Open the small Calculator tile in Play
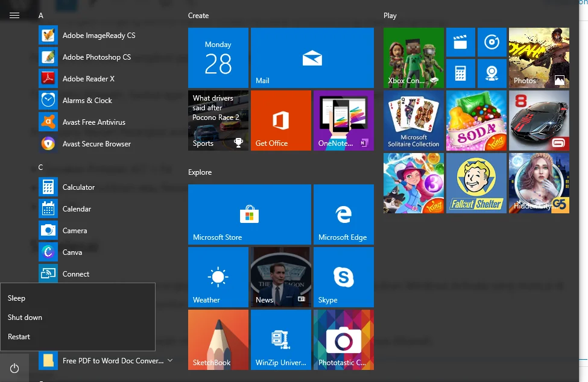This screenshot has height=382, width=588. pos(461,74)
